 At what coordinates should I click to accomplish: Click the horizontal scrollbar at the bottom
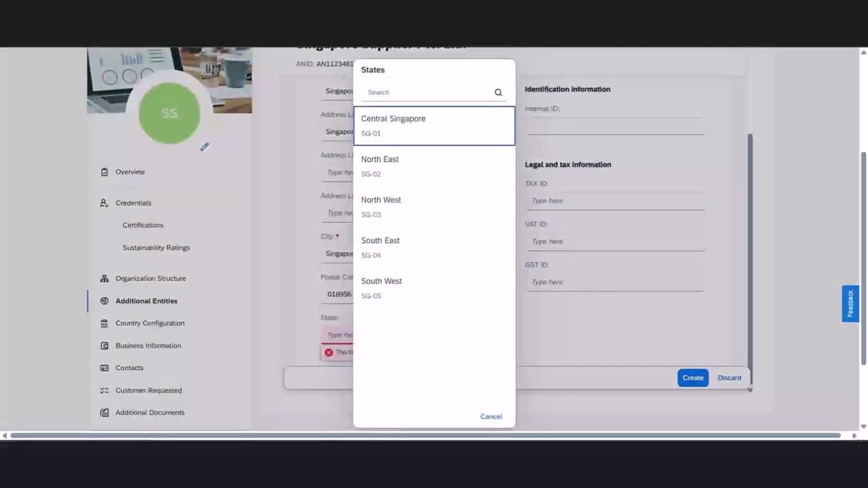click(425, 435)
